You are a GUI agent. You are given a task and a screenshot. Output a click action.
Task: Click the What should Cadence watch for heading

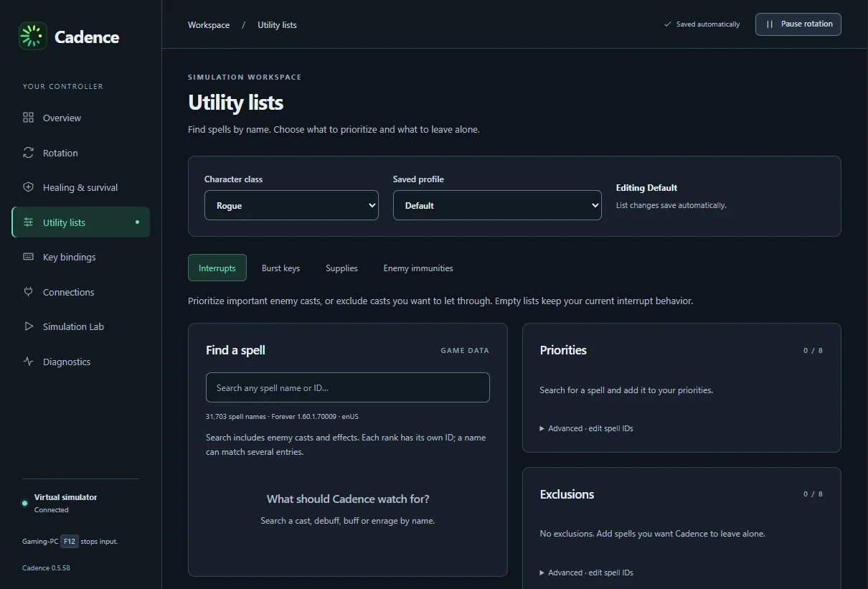(348, 499)
